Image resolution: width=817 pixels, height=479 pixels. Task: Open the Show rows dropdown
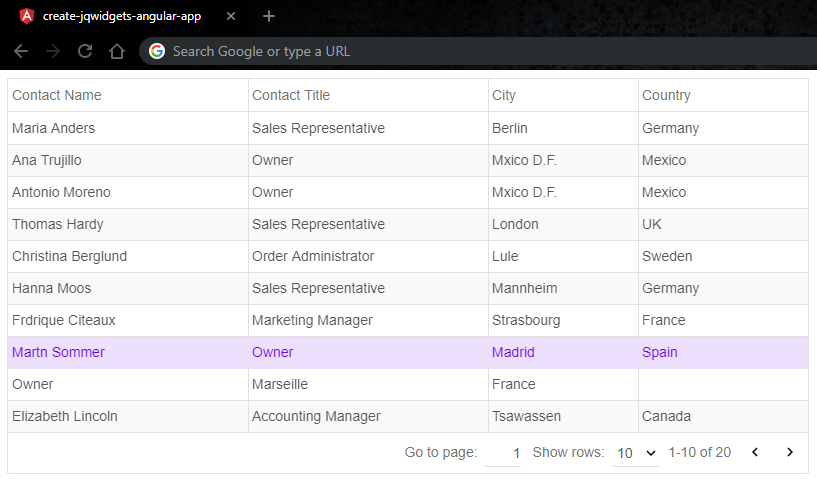(x=636, y=453)
